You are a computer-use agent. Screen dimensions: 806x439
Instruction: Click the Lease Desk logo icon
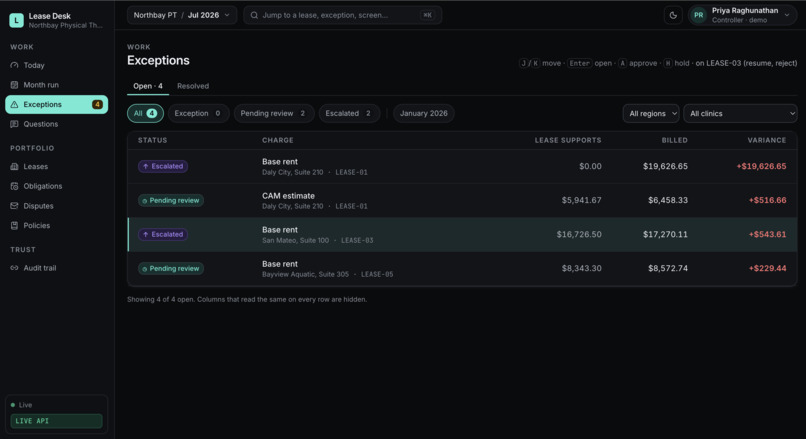[x=16, y=20]
